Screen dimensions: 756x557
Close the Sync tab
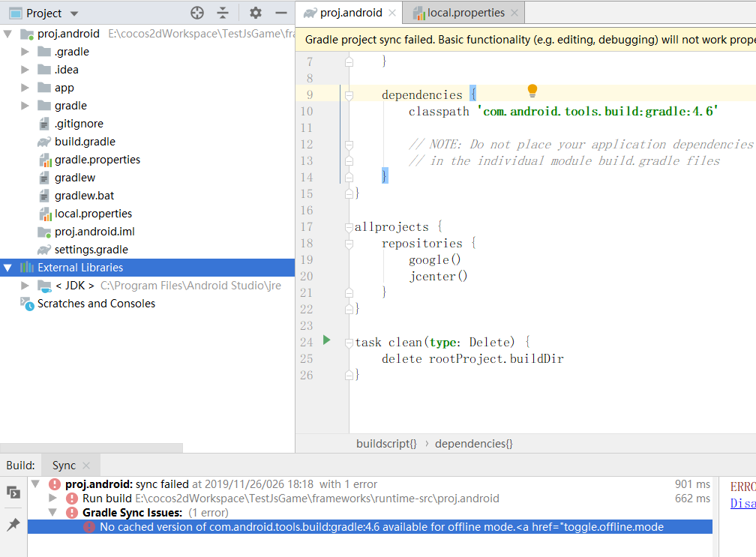[86, 466]
